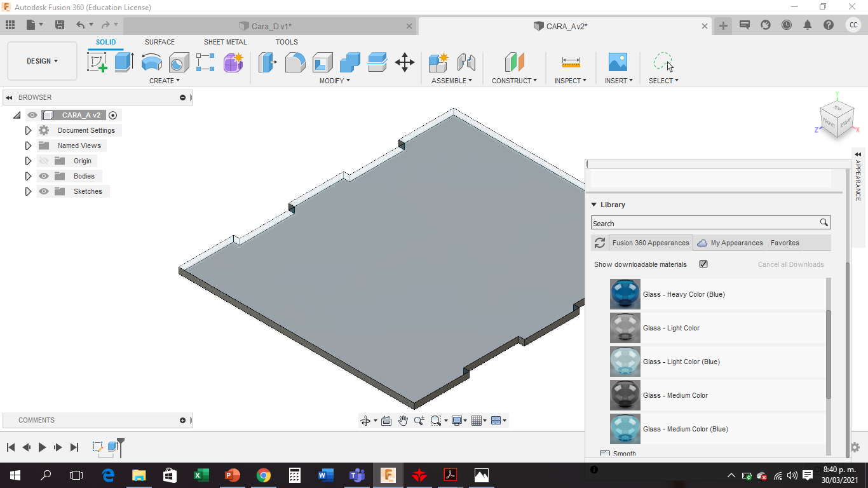Select the Move/Copy tool
Image resolution: width=868 pixels, height=488 pixels.
click(x=405, y=62)
